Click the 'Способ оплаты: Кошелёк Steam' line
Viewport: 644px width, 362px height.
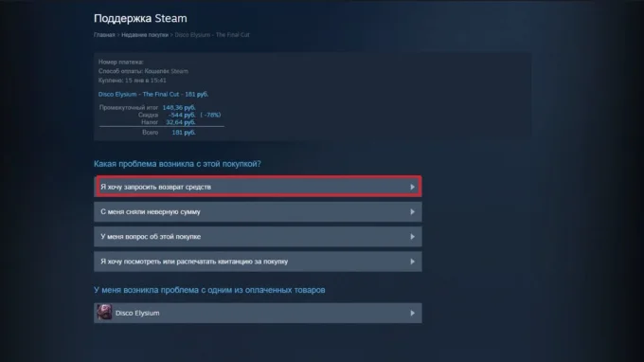(143, 71)
